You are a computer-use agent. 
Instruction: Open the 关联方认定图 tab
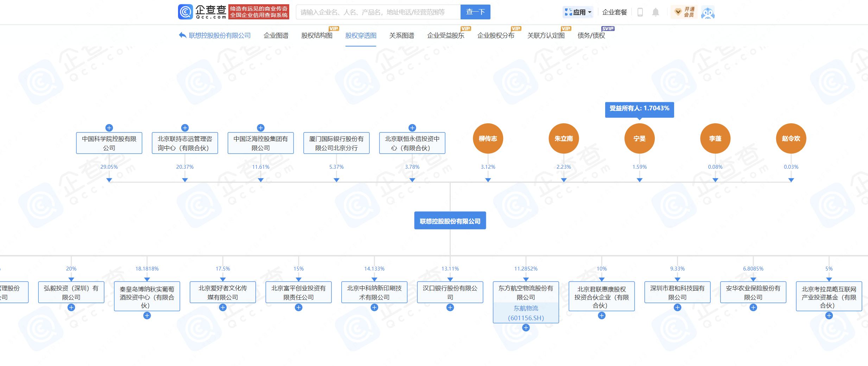pyautogui.click(x=546, y=35)
